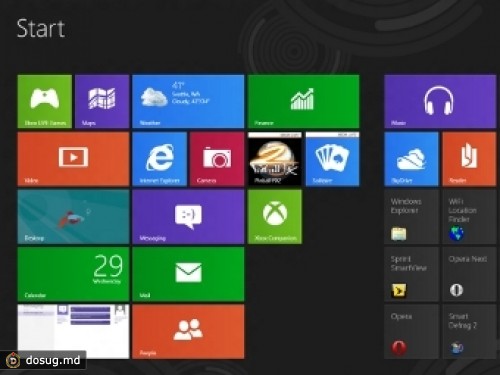Open the Pinball FX2 game tile
Screen dimensions: 500x375
(x=275, y=159)
